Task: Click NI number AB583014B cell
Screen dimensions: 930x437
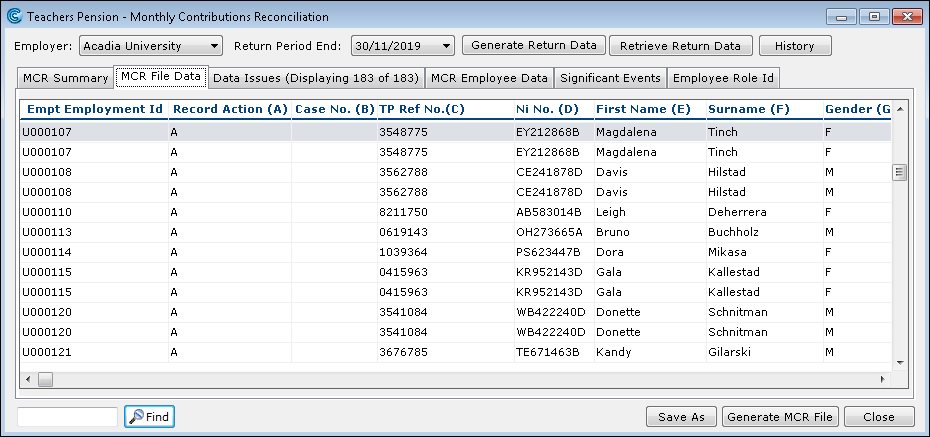Action: point(555,212)
